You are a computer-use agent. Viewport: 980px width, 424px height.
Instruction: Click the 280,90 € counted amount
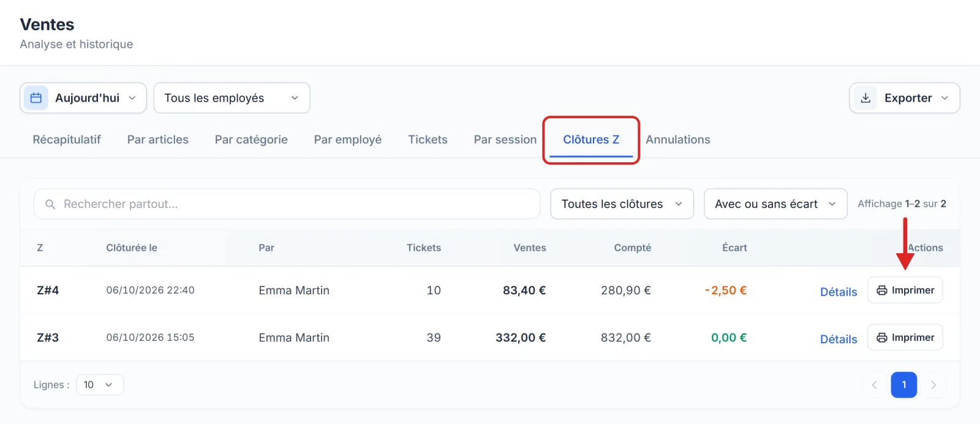(x=626, y=291)
